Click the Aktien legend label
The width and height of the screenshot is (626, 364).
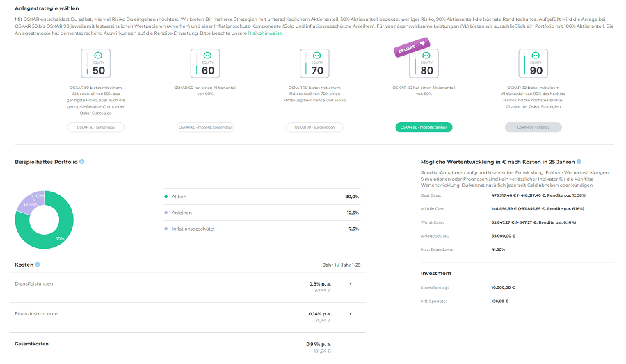[x=179, y=197]
